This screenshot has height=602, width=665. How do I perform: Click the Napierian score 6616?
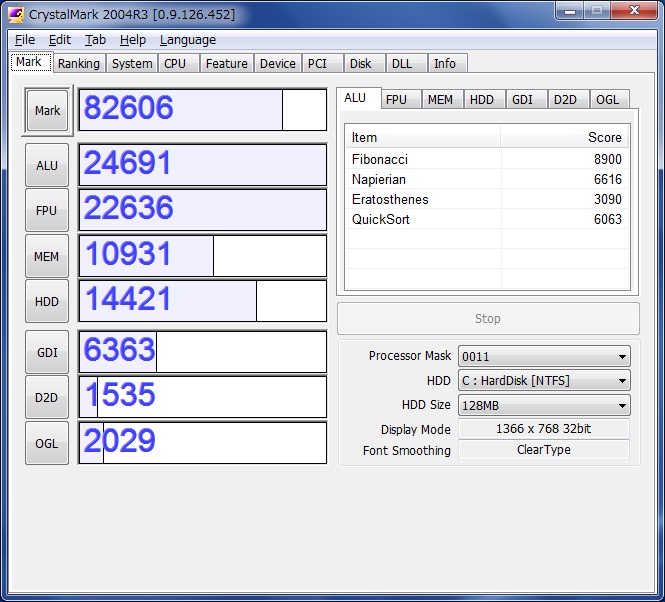tap(607, 179)
